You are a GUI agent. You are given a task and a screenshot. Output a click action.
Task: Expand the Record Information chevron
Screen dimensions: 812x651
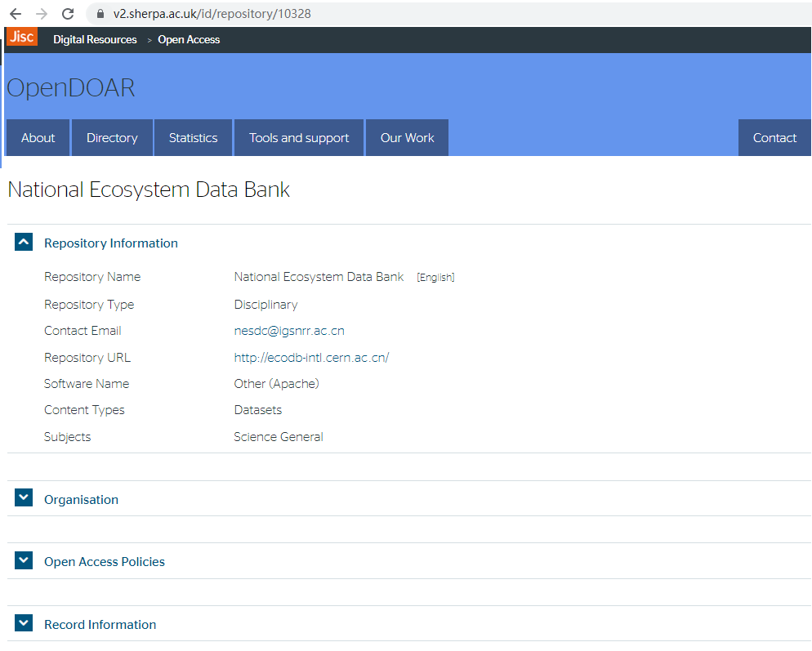[24, 624]
